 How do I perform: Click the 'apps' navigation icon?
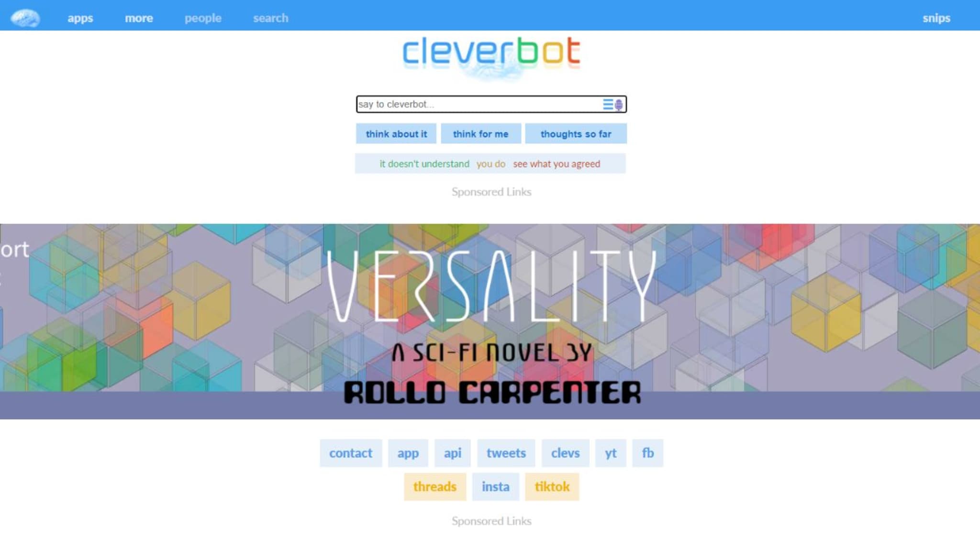coord(79,18)
